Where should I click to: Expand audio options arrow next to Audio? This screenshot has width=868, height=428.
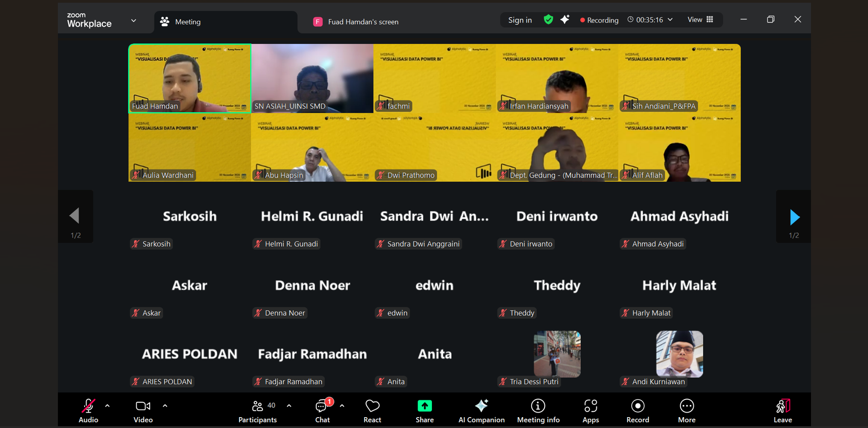pos(107,406)
